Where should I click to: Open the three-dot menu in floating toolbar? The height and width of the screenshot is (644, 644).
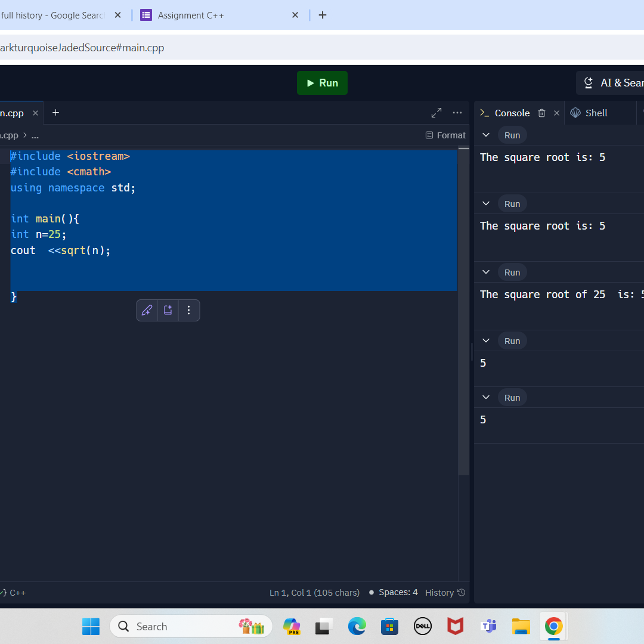tap(188, 310)
